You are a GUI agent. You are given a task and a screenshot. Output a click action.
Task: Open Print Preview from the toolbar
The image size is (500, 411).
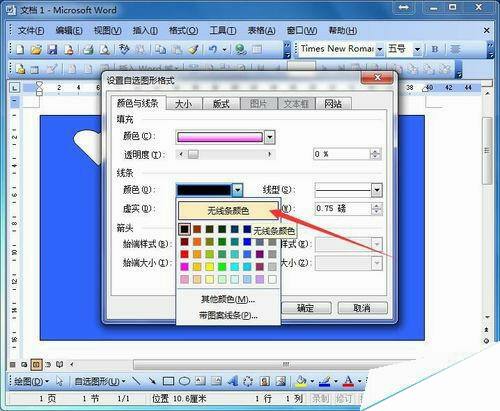click(x=105, y=50)
